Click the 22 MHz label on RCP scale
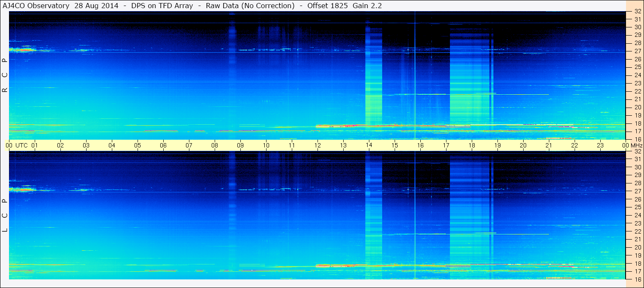 638,91
